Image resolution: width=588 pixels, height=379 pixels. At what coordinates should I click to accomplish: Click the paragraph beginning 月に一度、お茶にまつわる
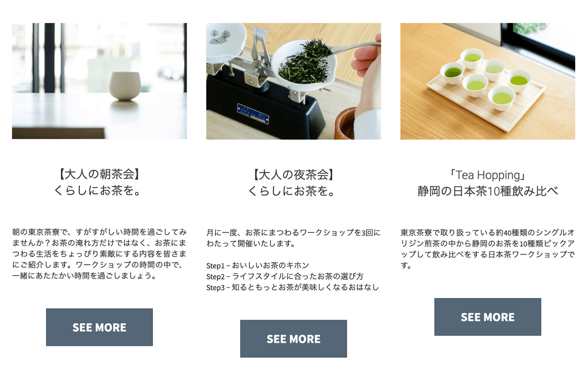(294, 237)
